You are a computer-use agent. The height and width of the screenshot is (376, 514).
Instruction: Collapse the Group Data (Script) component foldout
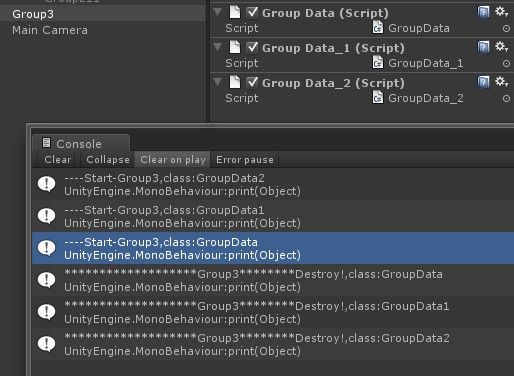218,12
